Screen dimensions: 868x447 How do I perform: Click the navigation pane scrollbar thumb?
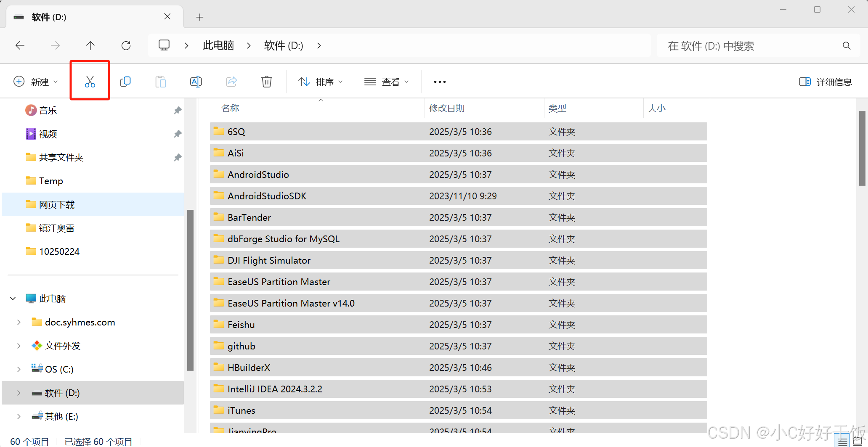[190, 290]
